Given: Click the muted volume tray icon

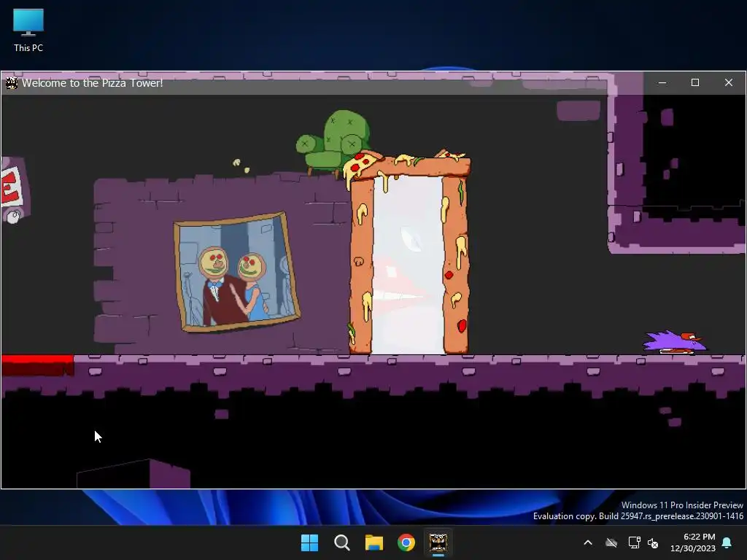Looking at the screenshot, I should tap(653, 542).
